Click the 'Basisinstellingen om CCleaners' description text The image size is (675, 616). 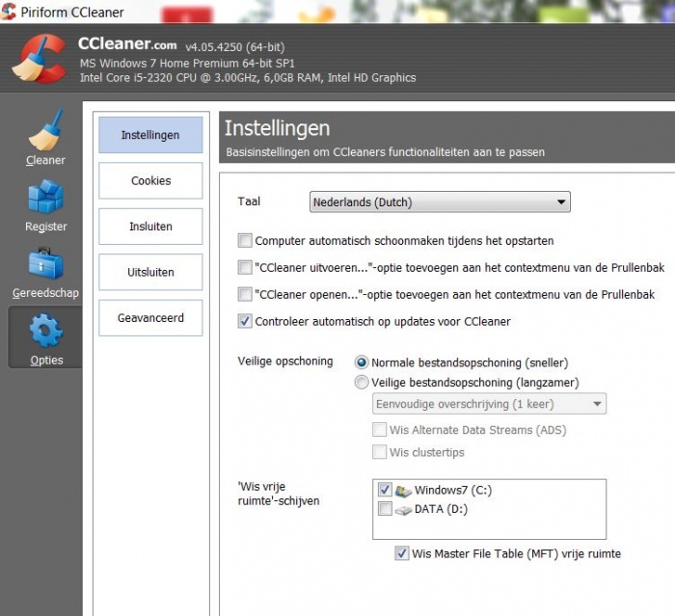coord(386,152)
